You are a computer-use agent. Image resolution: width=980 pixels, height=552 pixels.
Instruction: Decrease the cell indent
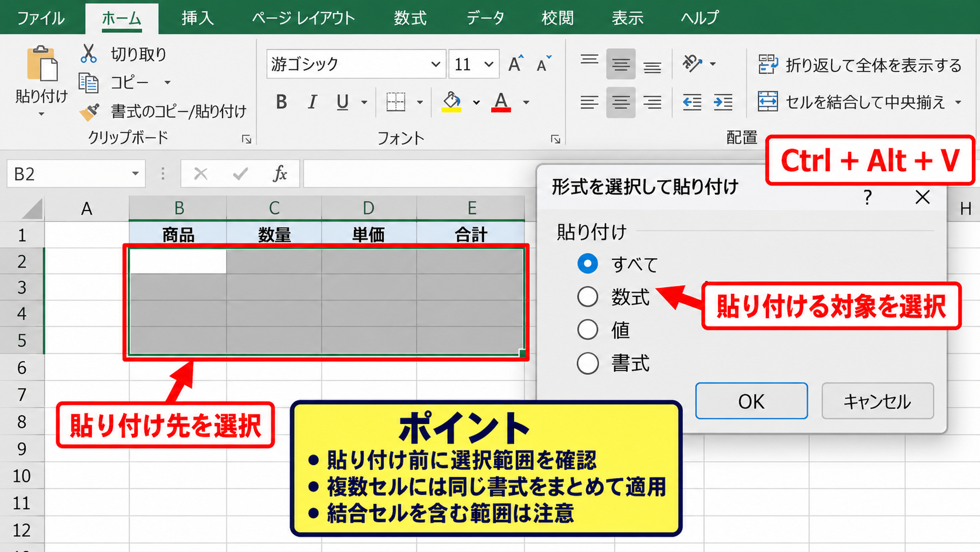click(692, 103)
